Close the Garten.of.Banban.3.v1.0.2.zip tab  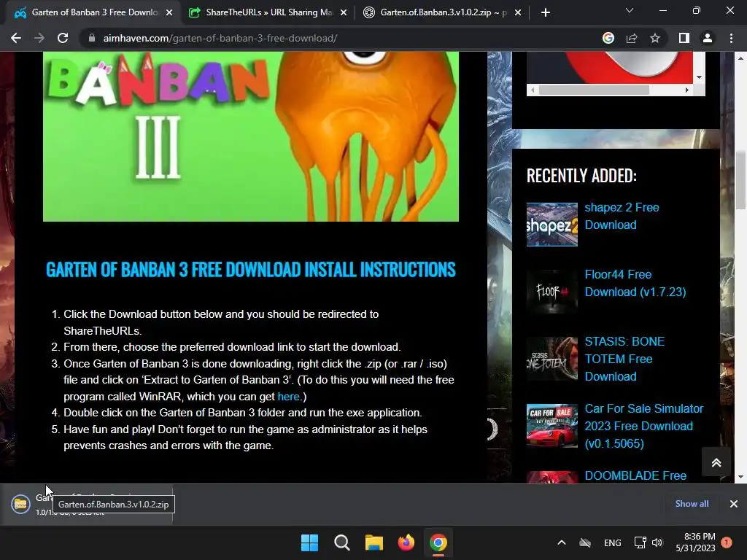click(518, 13)
